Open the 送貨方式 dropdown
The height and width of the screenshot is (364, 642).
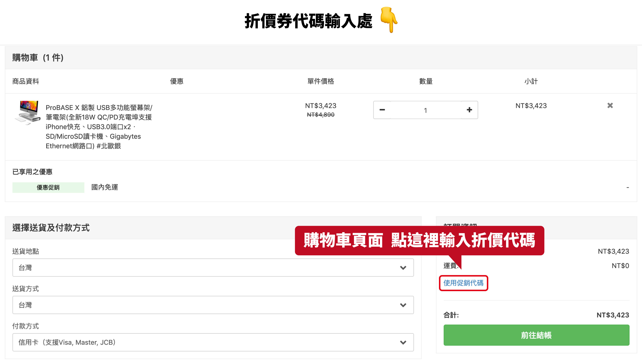(x=213, y=305)
